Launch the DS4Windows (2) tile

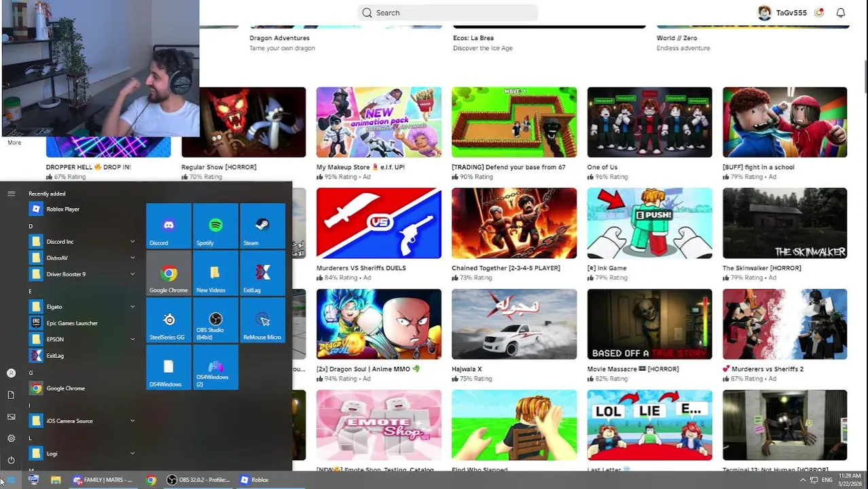215,367
